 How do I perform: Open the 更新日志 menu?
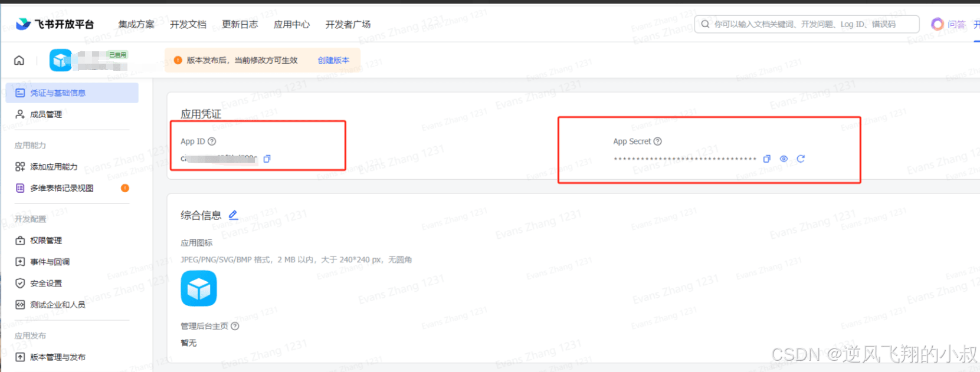240,24
